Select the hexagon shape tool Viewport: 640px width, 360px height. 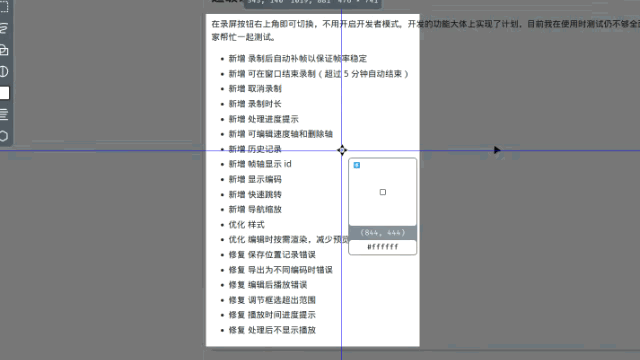point(4,136)
